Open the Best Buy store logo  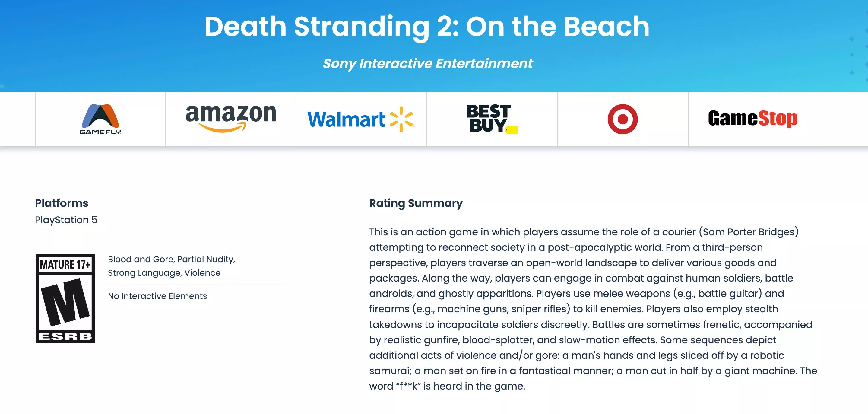click(x=492, y=119)
